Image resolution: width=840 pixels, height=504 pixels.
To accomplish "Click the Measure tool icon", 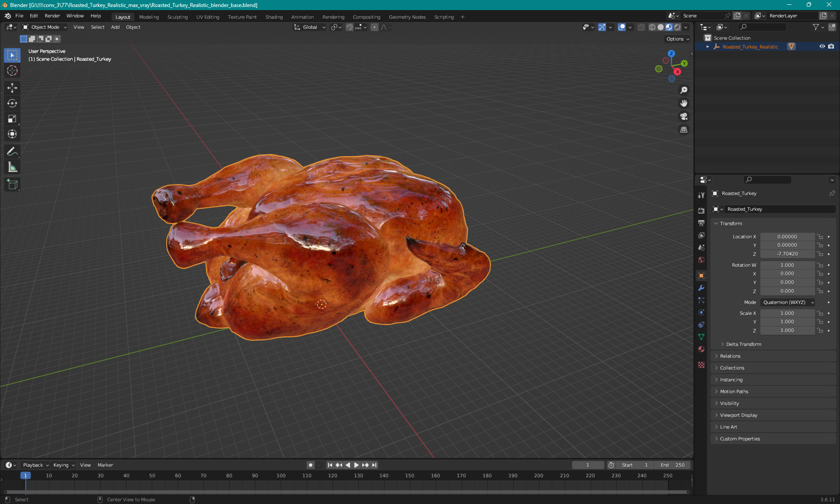I will click(13, 168).
